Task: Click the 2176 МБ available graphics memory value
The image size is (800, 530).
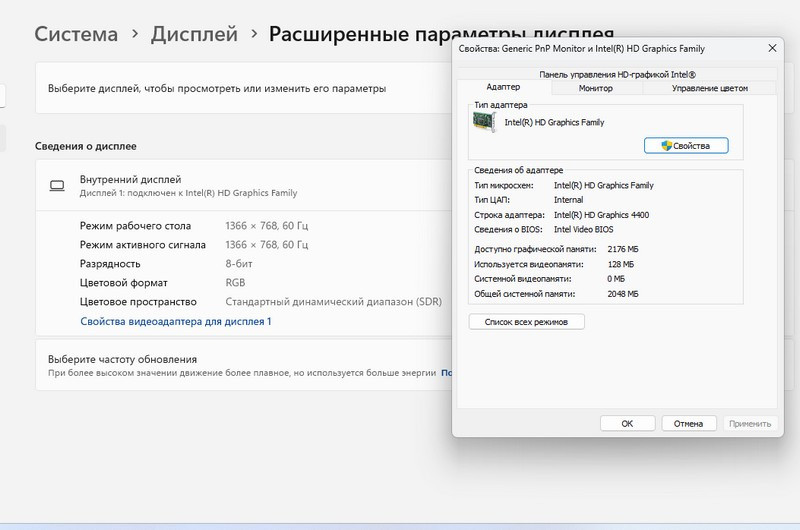Action: click(623, 249)
